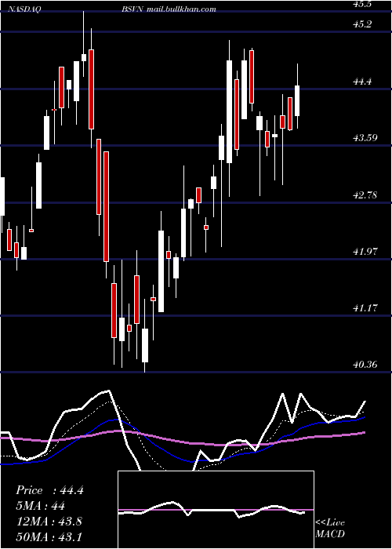Click the 42.78 price axis label
Image resolution: width=392 pixels, height=549 pixels.
pyautogui.click(x=365, y=195)
